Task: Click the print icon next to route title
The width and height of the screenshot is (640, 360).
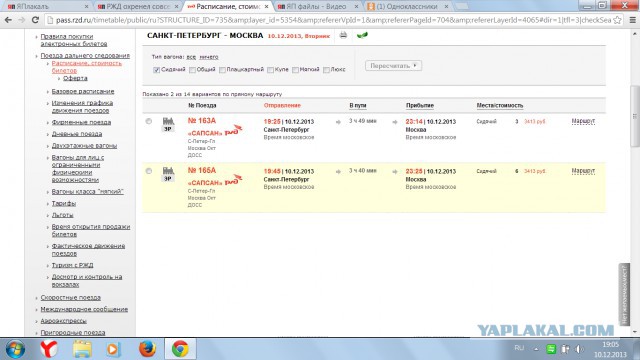Action: (343, 35)
